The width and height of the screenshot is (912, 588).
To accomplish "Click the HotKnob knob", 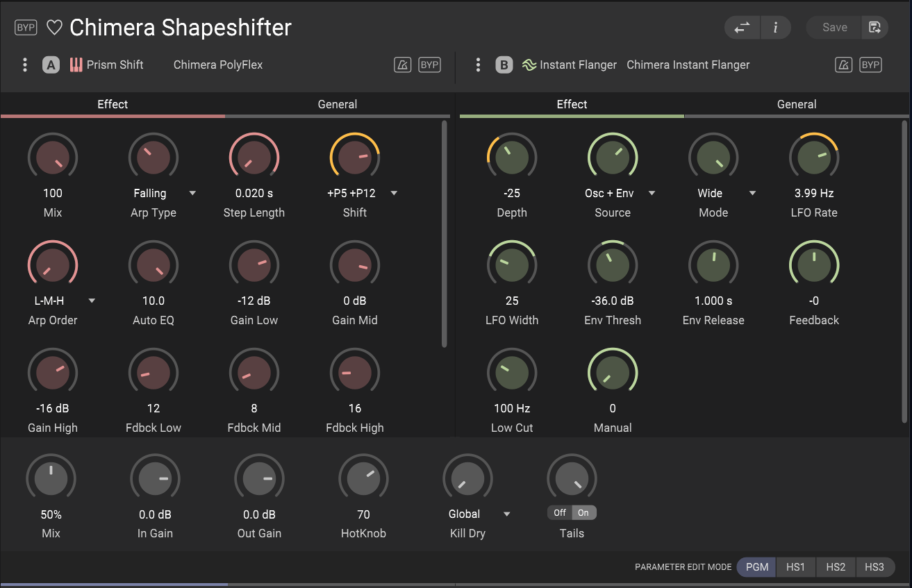I will tap(363, 479).
